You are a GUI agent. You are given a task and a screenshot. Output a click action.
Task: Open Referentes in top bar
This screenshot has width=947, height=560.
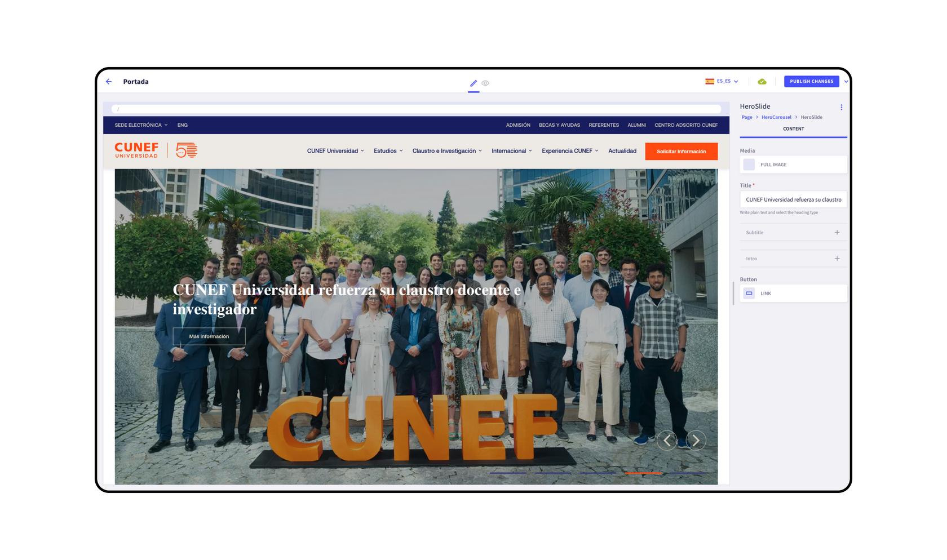click(x=604, y=125)
